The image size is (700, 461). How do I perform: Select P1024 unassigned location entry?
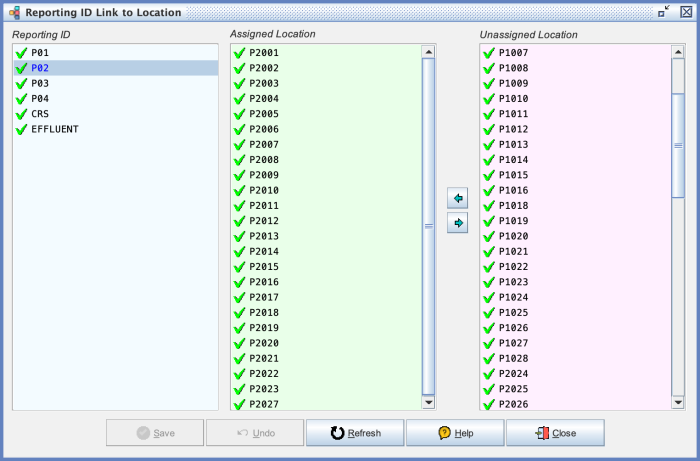pyautogui.click(x=513, y=297)
